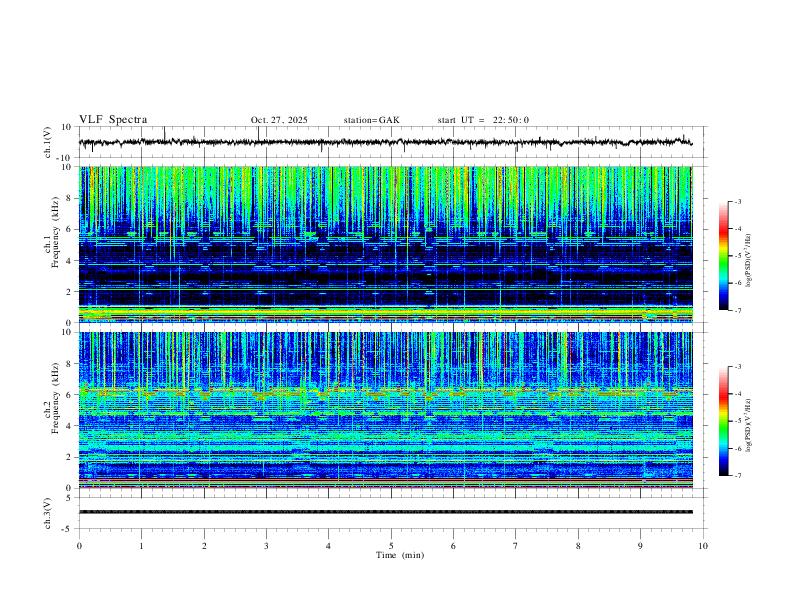This screenshot has width=792, height=612.
Task: Click the ch.1 color bar "-3" label
Action: [x=737, y=201]
